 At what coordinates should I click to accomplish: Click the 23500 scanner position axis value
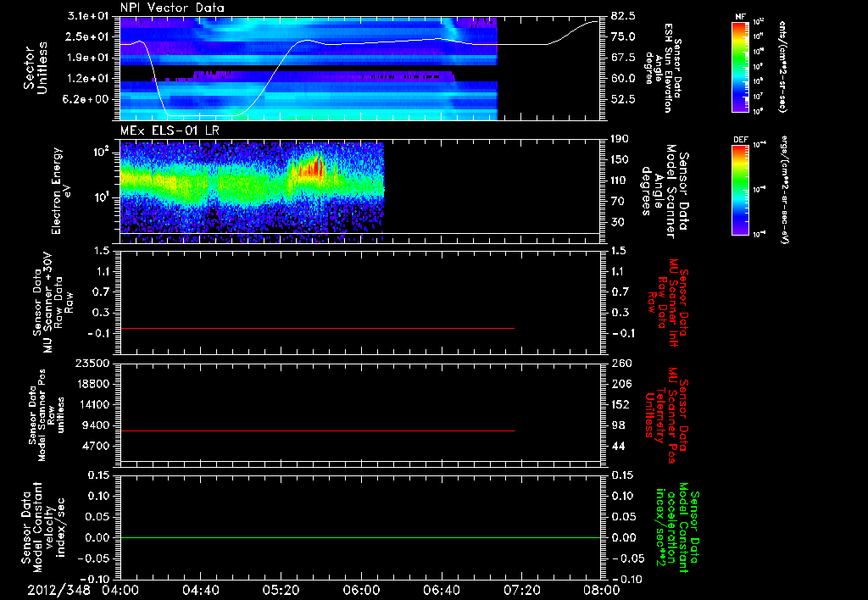92,364
